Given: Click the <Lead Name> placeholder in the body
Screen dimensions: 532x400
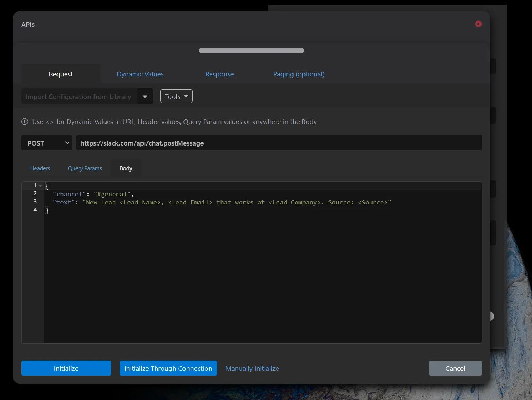Looking at the screenshot, I should tap(140, 202).
